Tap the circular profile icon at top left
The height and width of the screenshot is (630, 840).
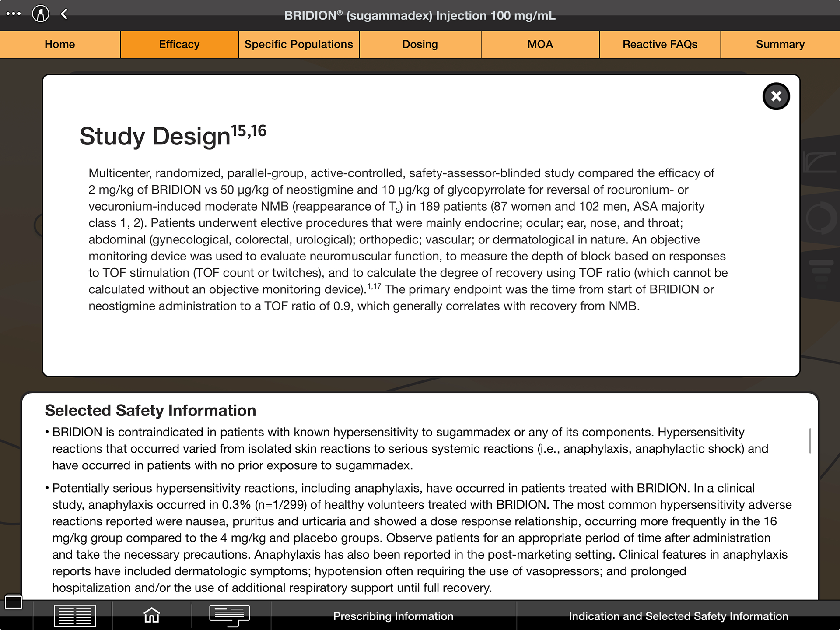41,14
